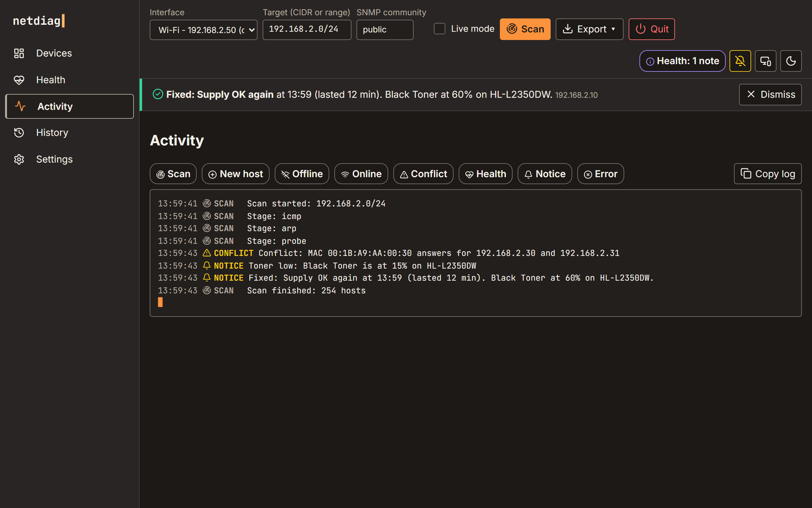Click the green check icon in banner
The height and width of the screenshot is (508, 812).
(158, 94)
